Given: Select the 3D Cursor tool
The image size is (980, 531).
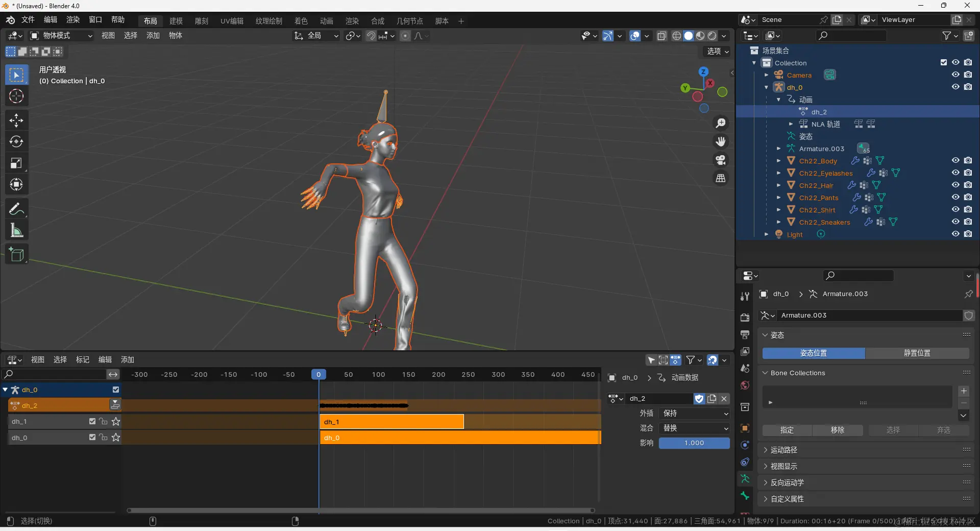Looking at the screenshot, I should [x=16, y=96].
